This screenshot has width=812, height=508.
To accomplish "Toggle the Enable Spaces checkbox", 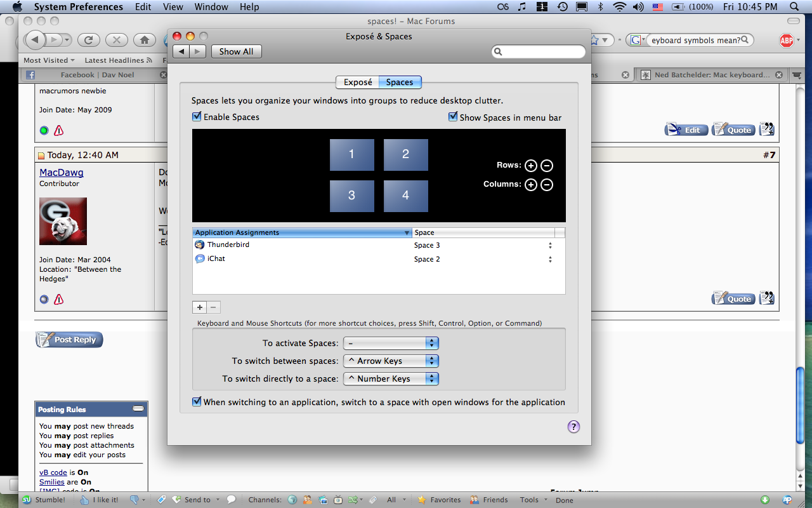I will (197, 117).
